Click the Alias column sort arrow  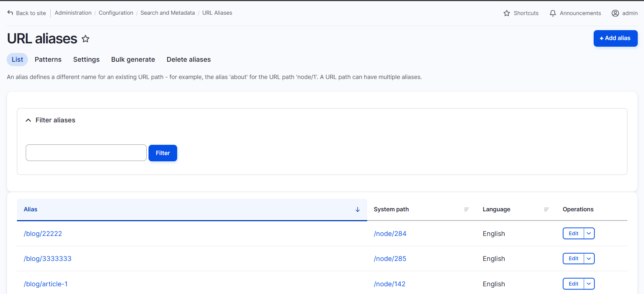click(x=358, y=209)
